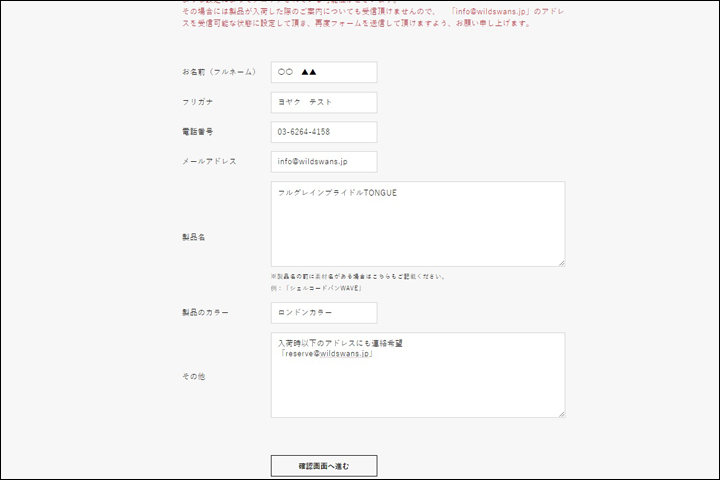Click the 電話番号 label text
This screenshot has height=480, width=720.
coord(197,132)
